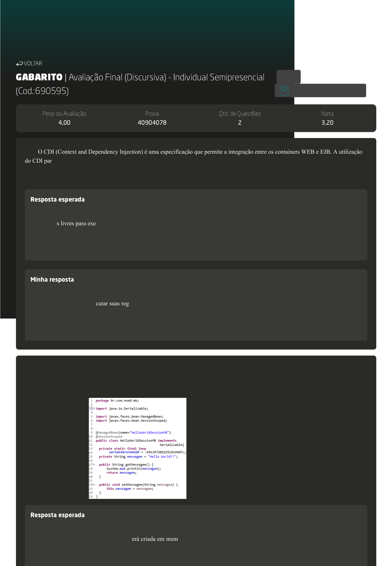Image resolution: width=392 pixels, height=566 pixels.
Task: Click the "erá criada em mem" answer text
Action: [155, 539]
